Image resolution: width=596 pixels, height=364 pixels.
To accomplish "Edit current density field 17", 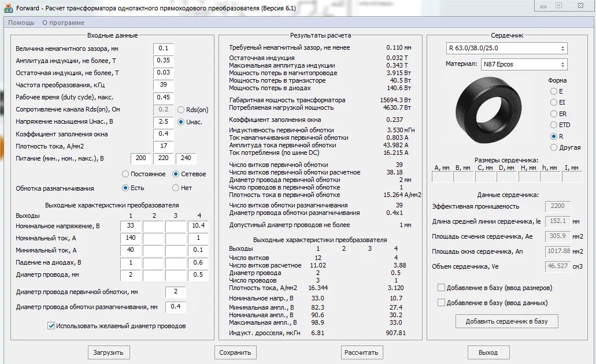I will [x=164, y=146].
